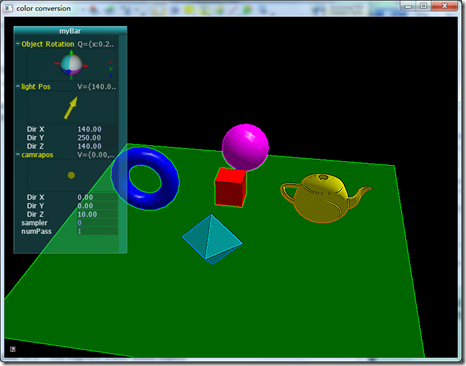Viewport: 466px width, 366px height.
Task: Click the cyan octahedron object
Action: point(212,239)
